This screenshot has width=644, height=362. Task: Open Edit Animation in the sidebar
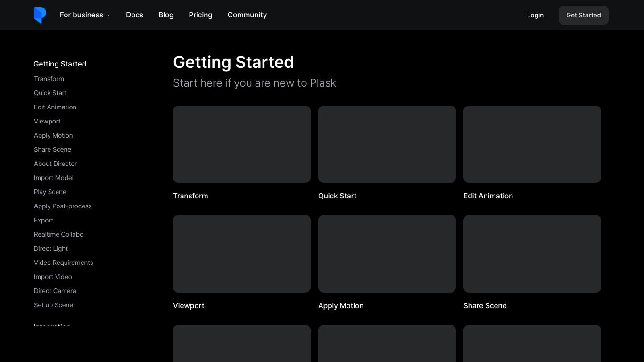point(55,107)
